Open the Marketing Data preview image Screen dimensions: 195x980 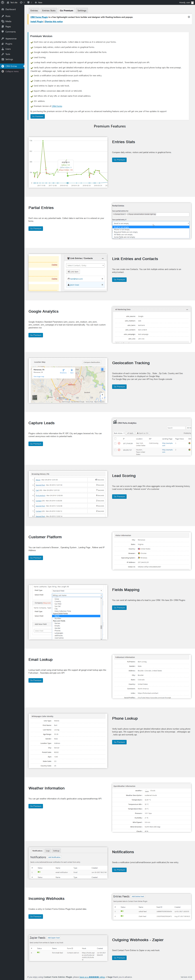pyautogui.click(x=152, y=325)
